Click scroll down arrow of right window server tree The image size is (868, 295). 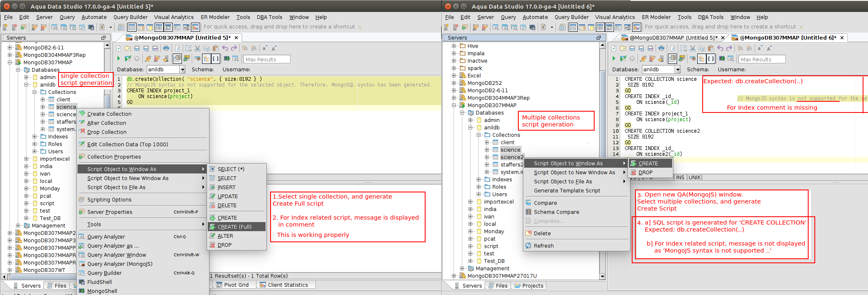pyautogui.click(x=602, y=276)
